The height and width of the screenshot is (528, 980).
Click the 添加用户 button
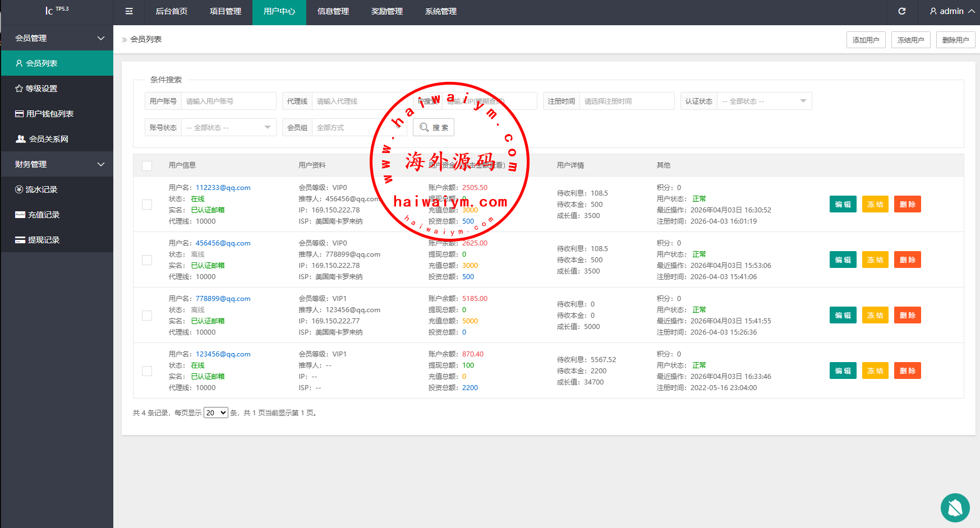[x=866, y=40]
